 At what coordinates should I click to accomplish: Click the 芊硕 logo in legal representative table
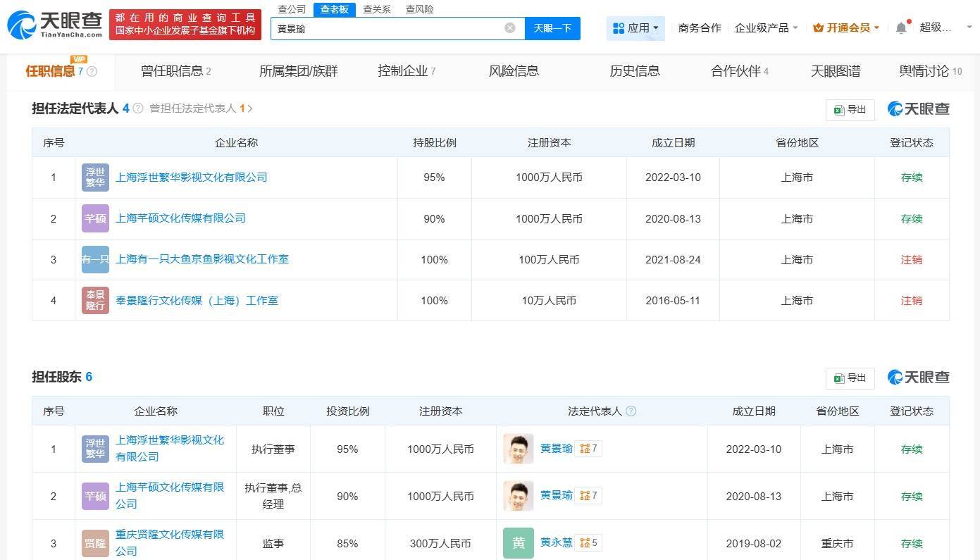[x=95, y=218]
